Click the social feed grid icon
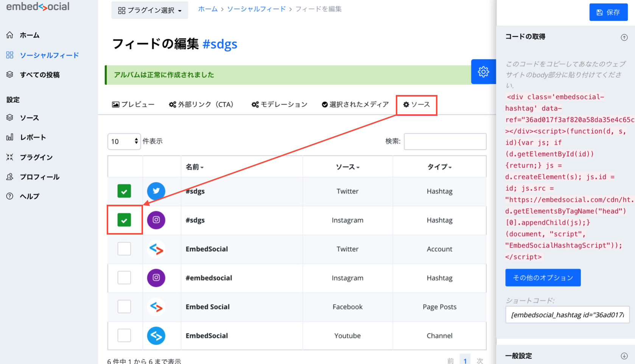The width and height of the screenshot is (635, 364). pos(10,55)
